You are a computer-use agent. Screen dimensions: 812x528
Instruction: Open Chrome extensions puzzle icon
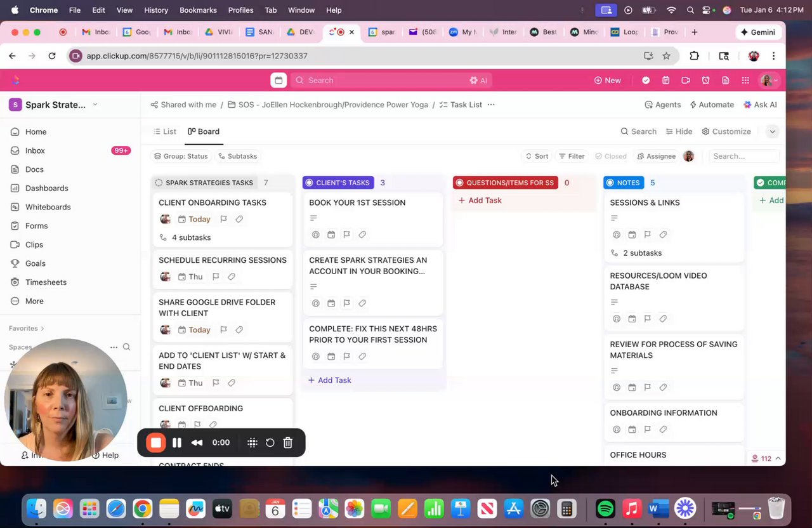(x=694, y=56)
